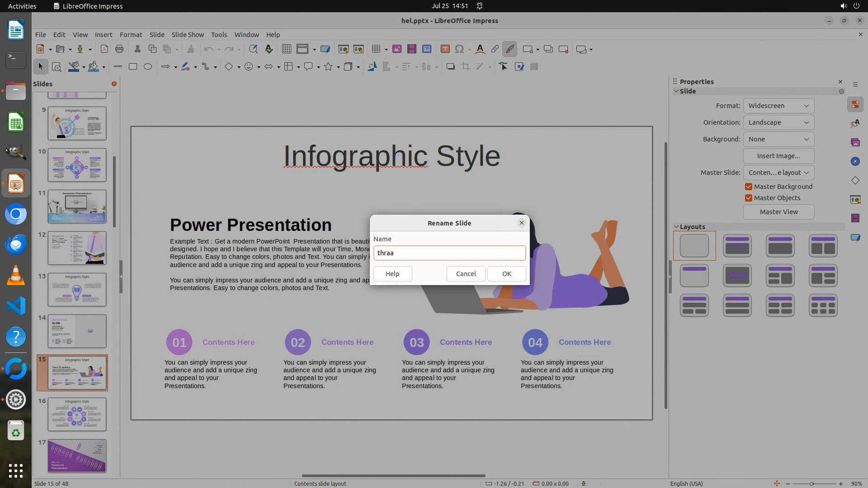Uncheck the Master Background checkbox
This screenshot has height=488, width=868.
749,187
